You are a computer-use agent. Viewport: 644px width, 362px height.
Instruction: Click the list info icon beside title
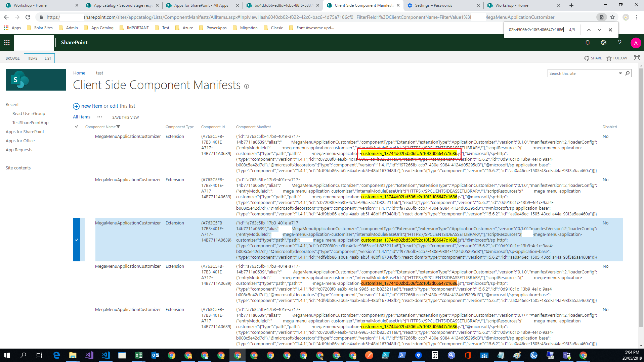coord(247,86)
